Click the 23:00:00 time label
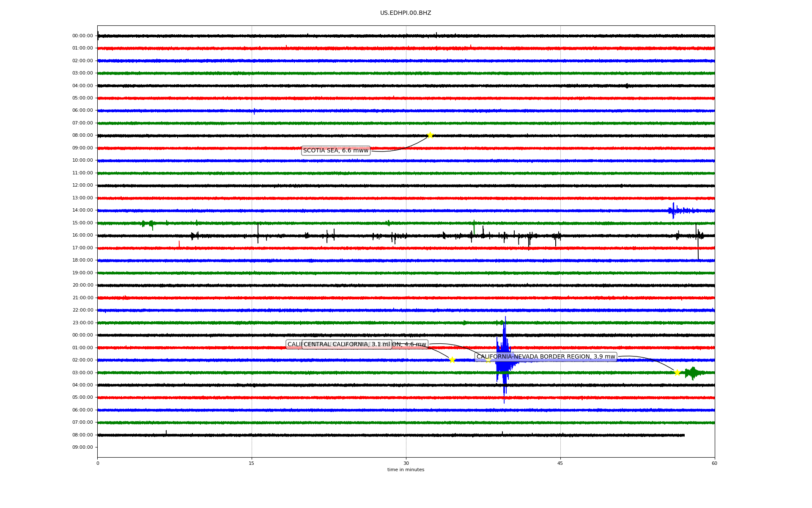This screenshot has height=508, width=812. [82, 323]
